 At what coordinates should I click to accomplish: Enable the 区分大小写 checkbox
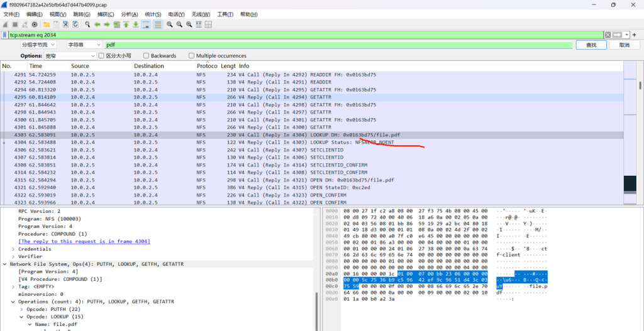tap(101, 56)
